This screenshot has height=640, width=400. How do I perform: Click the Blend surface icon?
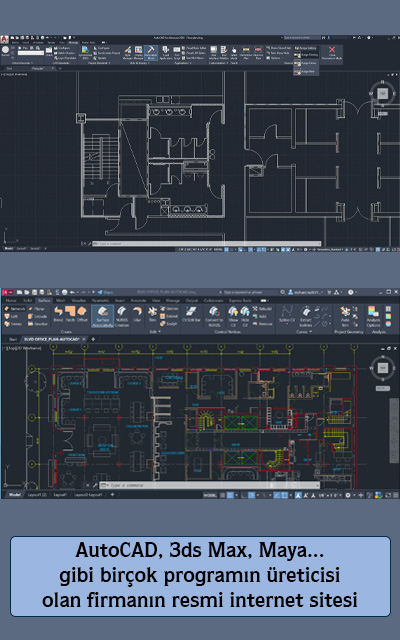[58, 314]
